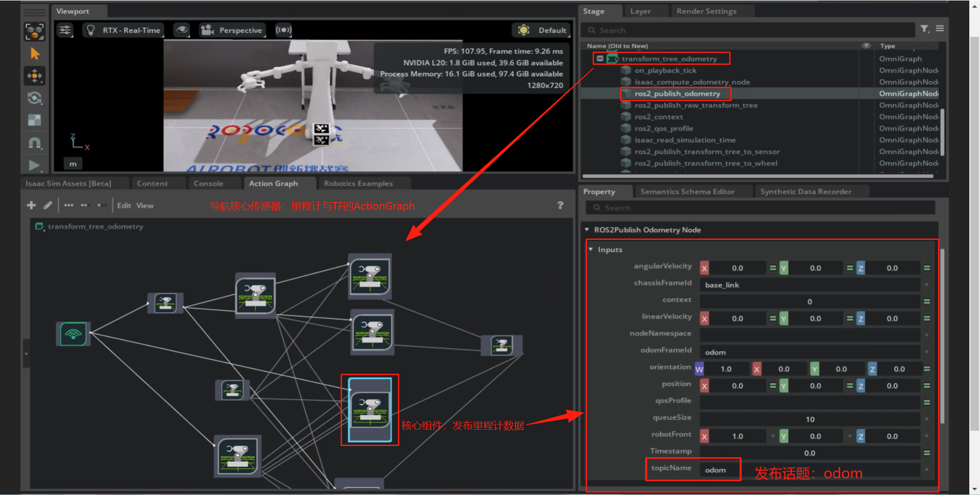Add new node with plus icon

(x=31, y=205)
